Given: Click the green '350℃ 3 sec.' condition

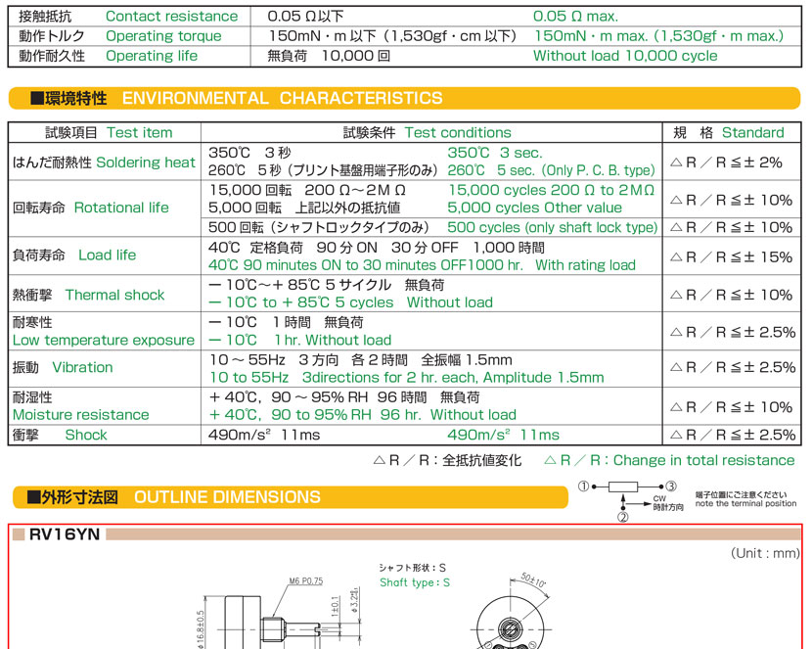Looking at the screenshot, I should pyautogui.click(x=495, y=153).
